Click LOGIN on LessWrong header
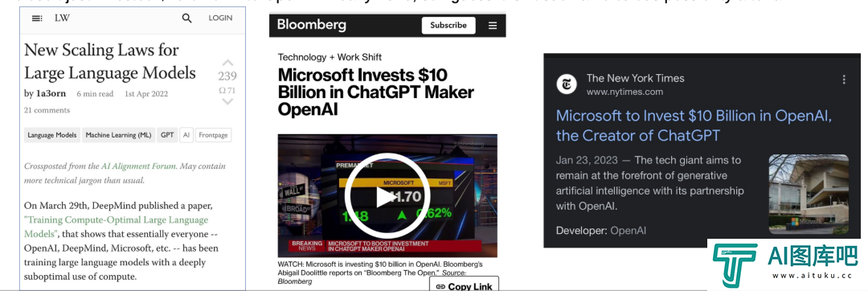This screenshot has width=868, height=291. [220, 18]
